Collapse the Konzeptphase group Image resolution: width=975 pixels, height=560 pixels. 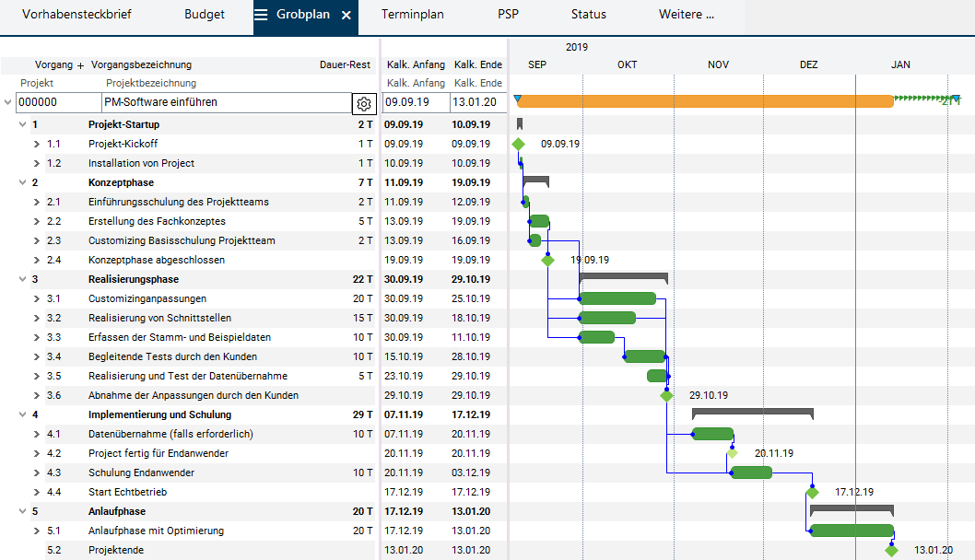21,182
